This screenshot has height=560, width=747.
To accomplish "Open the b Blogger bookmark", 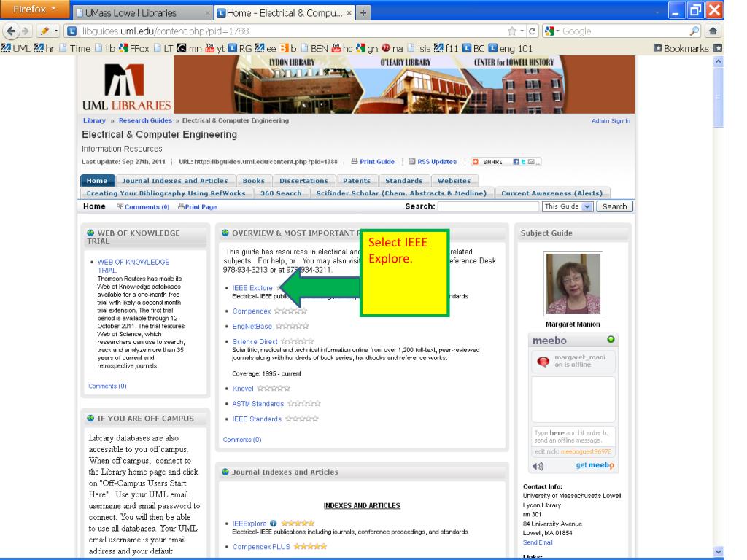I will 287,49.
